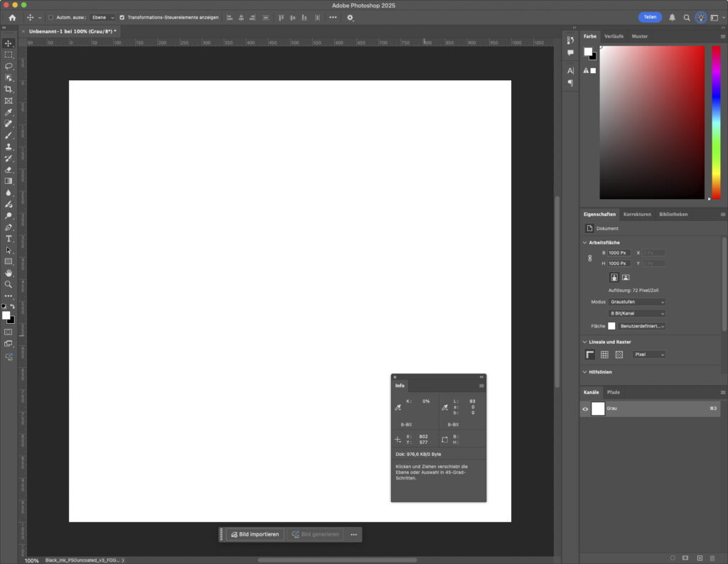The width and height of the screenshot is (728, 564).
Task: Pick a color in the Farbe color field
Action: coord(652,122)
